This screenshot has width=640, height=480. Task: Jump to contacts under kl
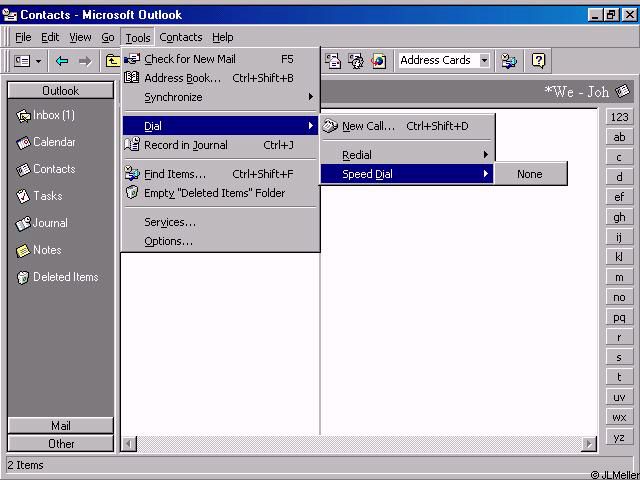[x=619, y=257]
